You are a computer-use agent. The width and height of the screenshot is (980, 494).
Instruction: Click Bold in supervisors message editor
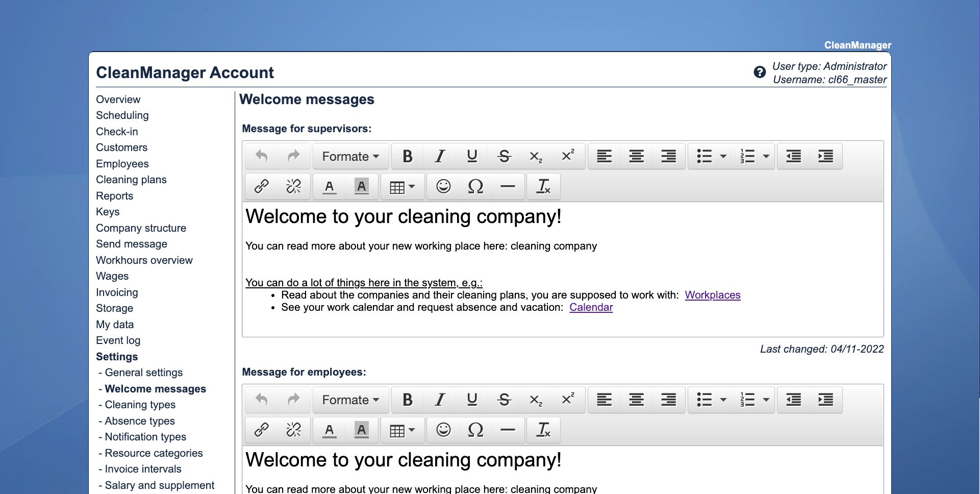pyautogui.click(x=407, y=156)
